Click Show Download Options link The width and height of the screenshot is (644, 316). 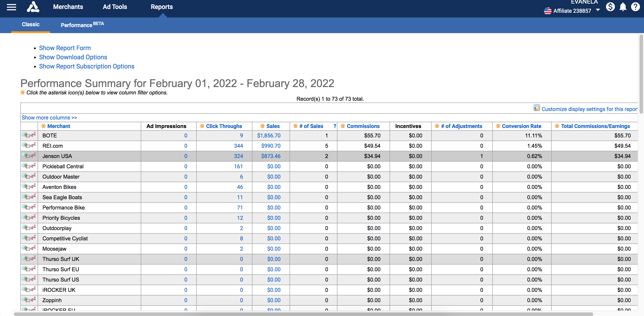(73, 57)
